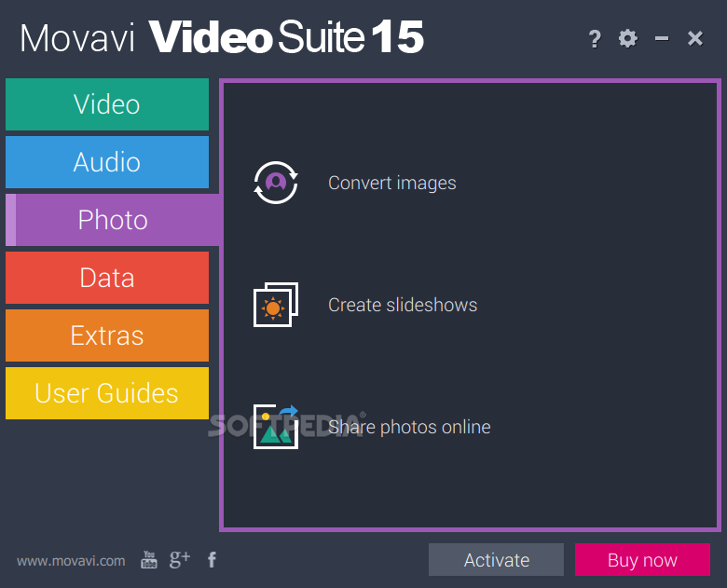The height and width of the screenshot is (588, 727).
Task: Open settings via the gear icon
Action: point(628,38)
